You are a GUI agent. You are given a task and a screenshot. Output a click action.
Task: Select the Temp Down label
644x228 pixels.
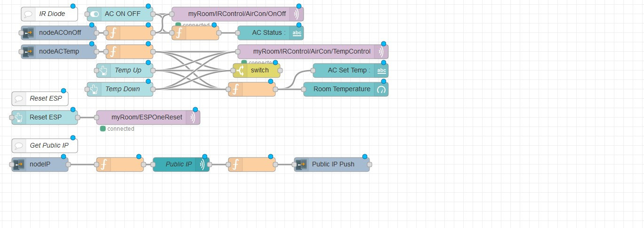click(x=122, y=89)
